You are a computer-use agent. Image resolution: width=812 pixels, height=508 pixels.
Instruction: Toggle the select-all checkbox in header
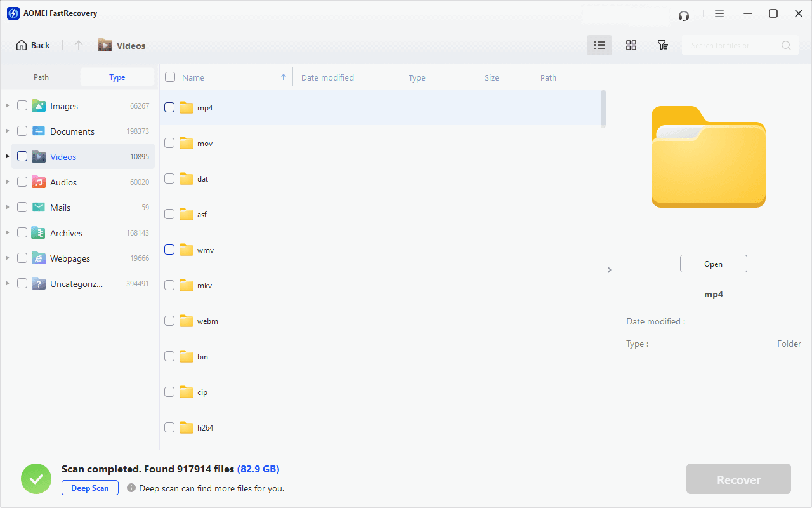pos(170,77)
